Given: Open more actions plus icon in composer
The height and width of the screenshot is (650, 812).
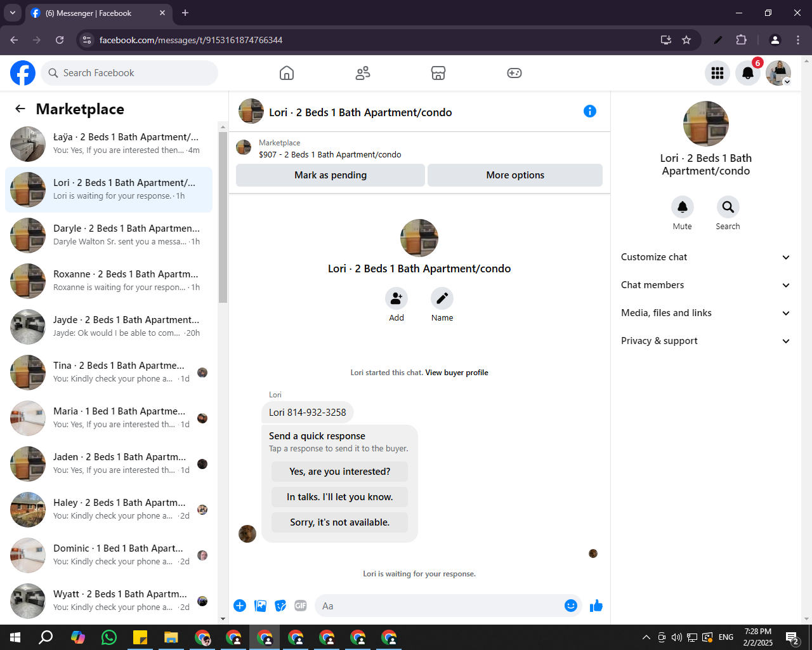Looking at the screenshot, I should (240, 606).
